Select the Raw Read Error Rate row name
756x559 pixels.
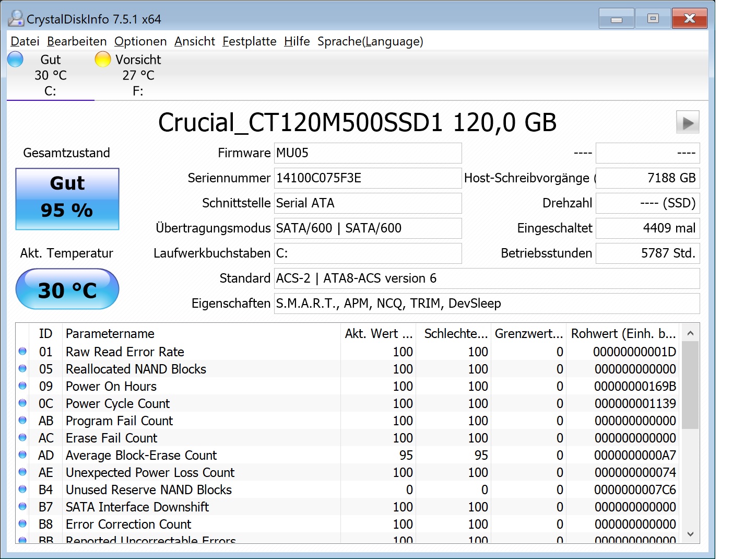tap(125, 352)
